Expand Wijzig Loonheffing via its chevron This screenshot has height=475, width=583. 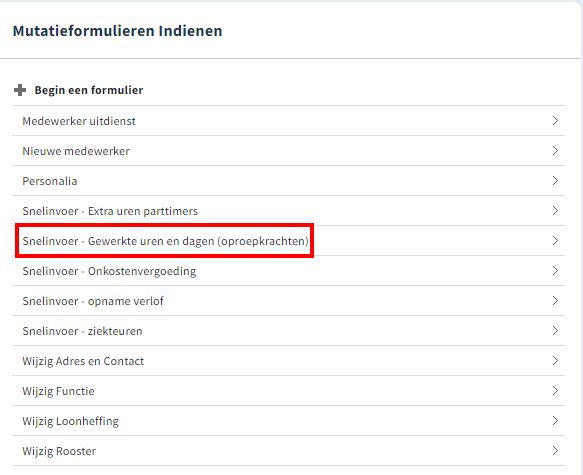(555, 421)
